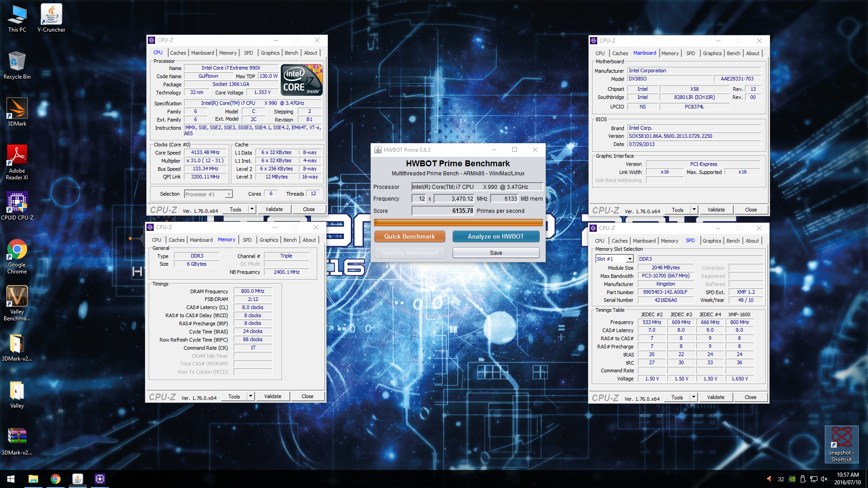Click the Core Speed value 4133.48 MHz
The width and height of the screenshot is (868, 488).
pos(205,153)
